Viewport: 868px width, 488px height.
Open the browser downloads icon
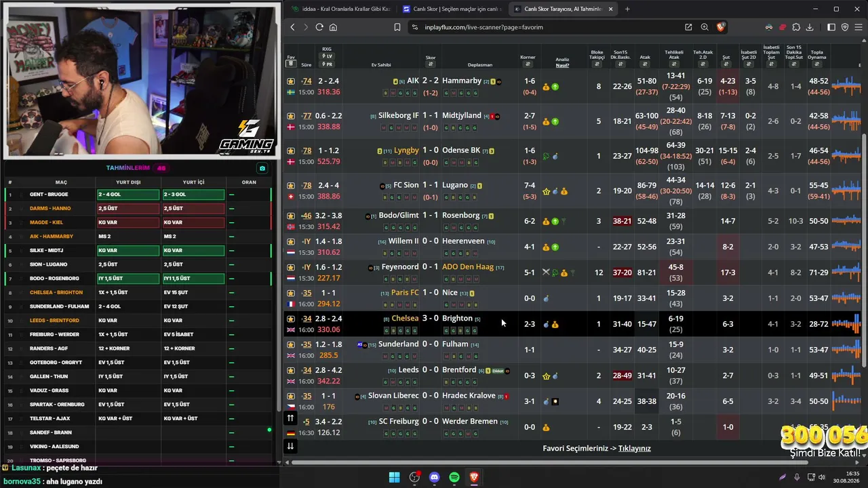click(x=810, y=27)
